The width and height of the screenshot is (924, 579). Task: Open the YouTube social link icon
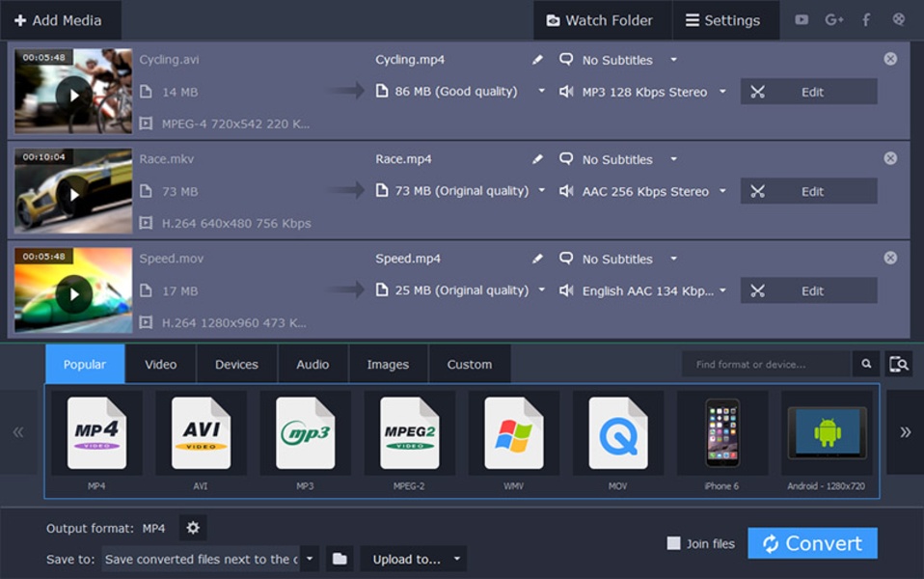pos(802,19)
